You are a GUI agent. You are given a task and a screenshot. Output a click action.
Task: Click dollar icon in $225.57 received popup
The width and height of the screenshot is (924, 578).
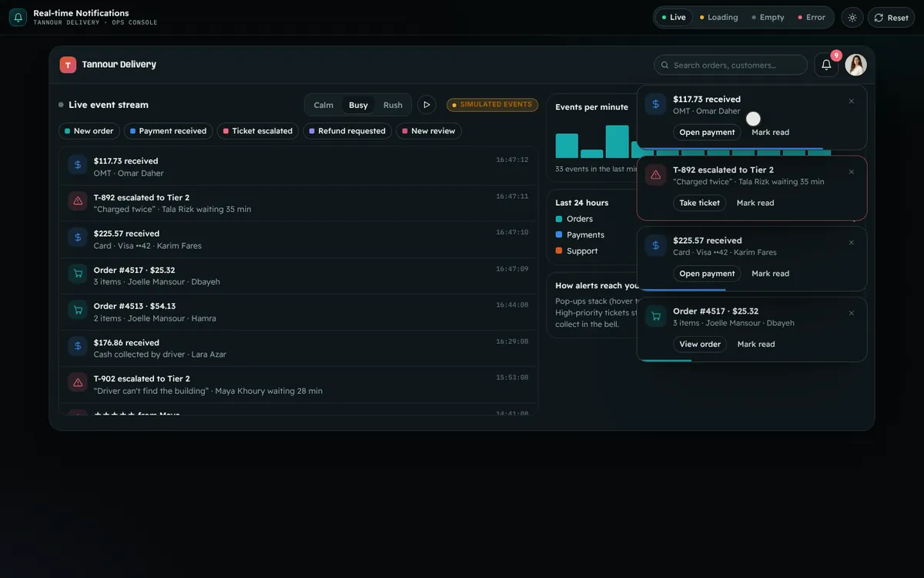[x=655, y=245]
